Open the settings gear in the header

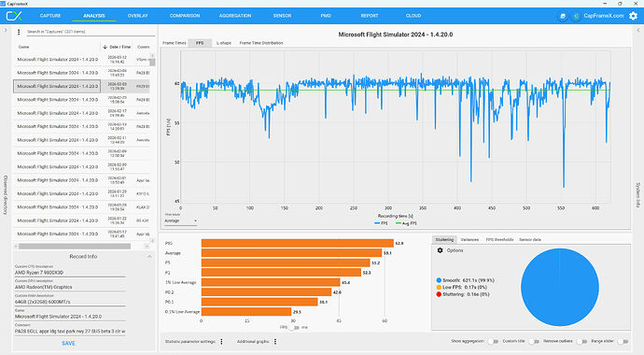point(634,16)
